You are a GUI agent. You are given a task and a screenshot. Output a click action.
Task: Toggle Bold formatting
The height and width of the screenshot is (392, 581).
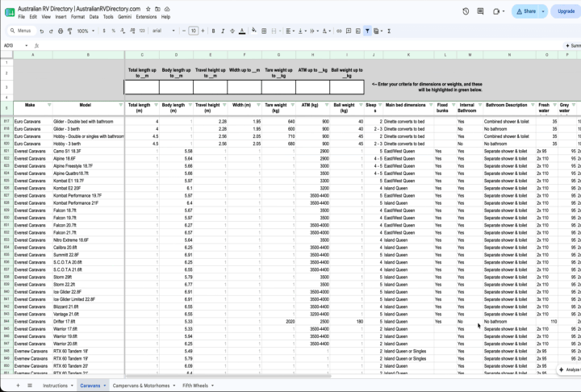[x=213, y=31]
